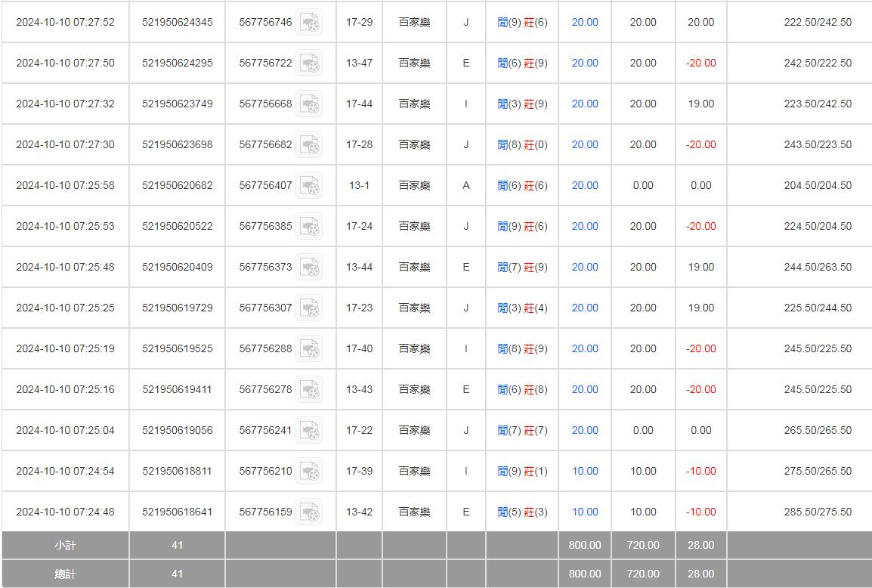Open video replay icon for round 567756746
The image size is (872, 588).
[308, 23]
